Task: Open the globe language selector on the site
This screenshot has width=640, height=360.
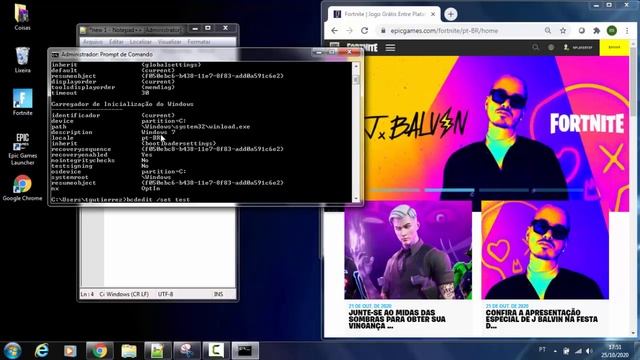Action: (x=551, y=47)
